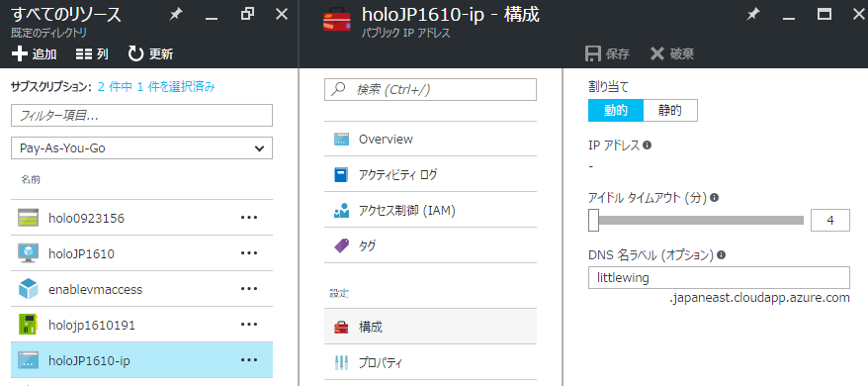Select the Configuration (構成) menu item
The width and height of the screenshot is (868, 386).
tap(430, 327)
